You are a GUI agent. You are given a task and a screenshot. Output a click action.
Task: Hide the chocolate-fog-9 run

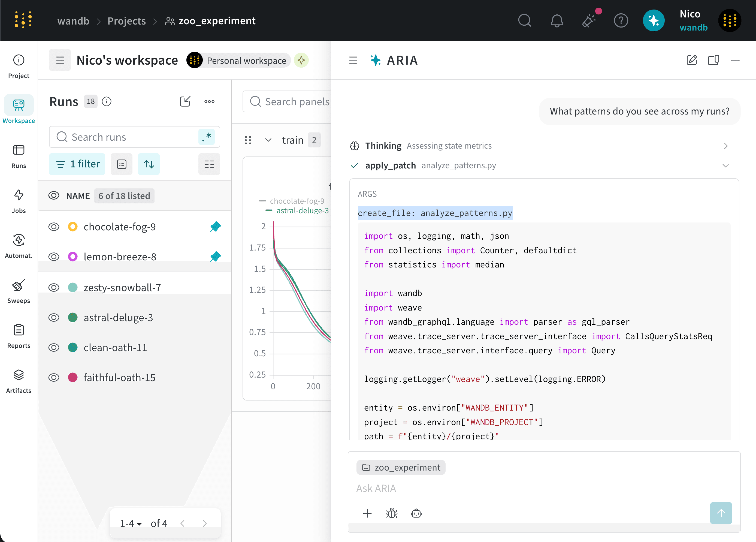click(x=54, y=227)
